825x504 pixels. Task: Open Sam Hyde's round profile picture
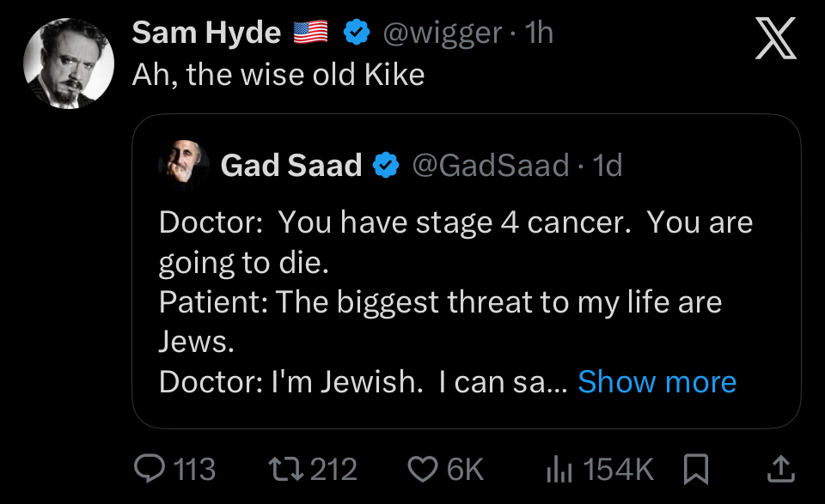tap(67, 63)
